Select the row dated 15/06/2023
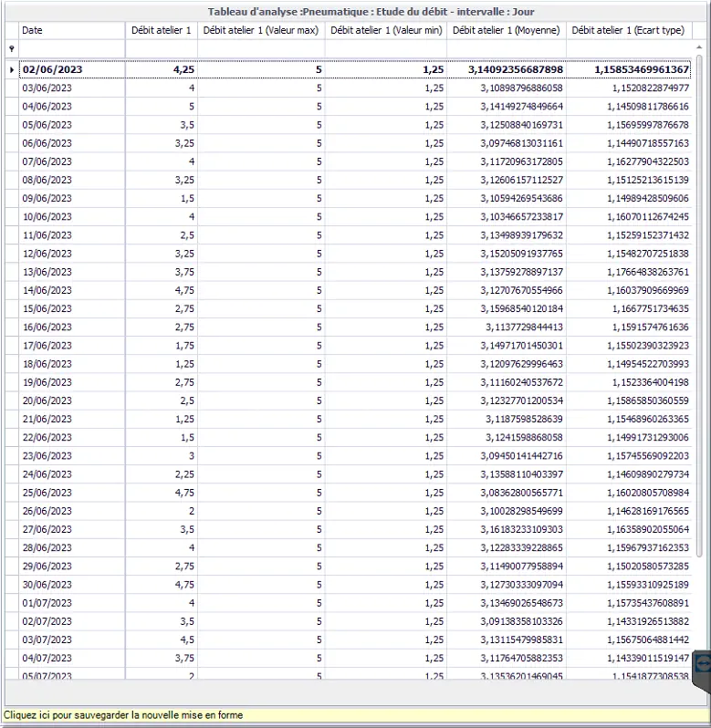 click(x=71, y=308)
